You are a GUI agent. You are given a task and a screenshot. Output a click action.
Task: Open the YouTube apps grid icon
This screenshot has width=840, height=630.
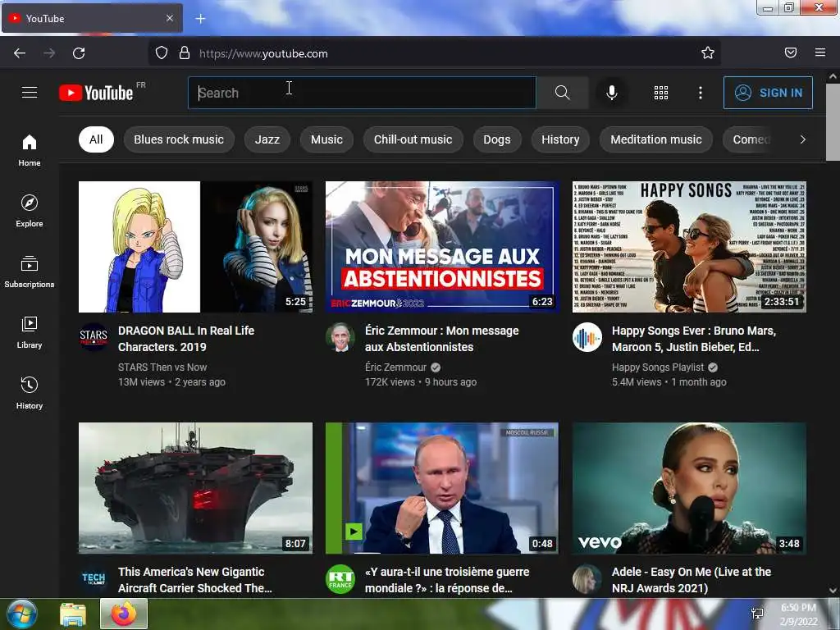pos(661,93)
